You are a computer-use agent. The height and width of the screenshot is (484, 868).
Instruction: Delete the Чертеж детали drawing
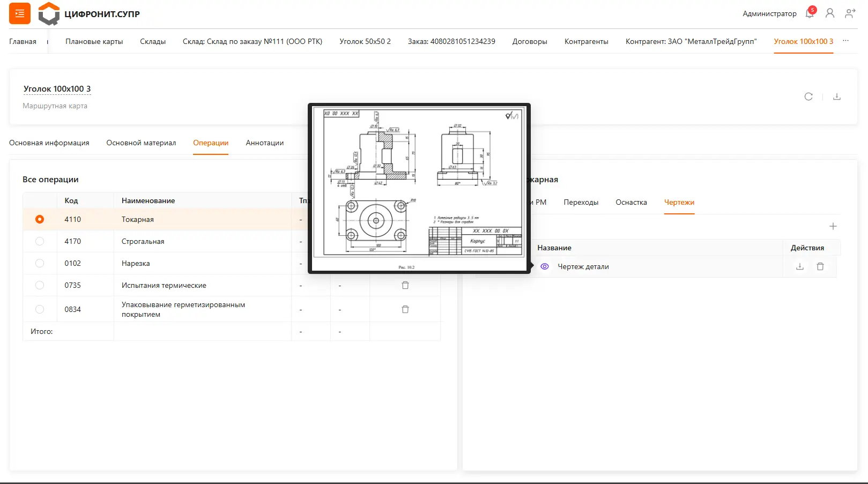coord(820,266)
